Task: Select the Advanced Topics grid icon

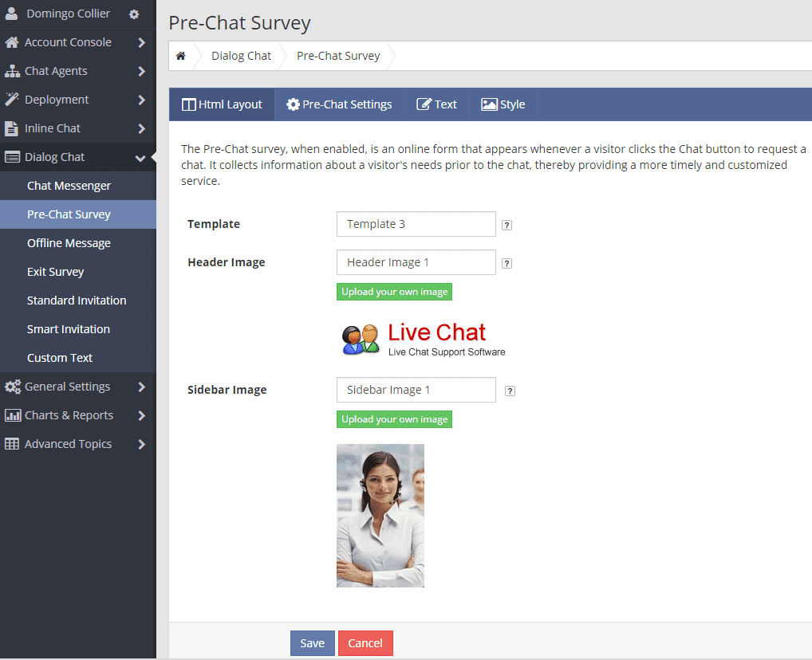Action: click(x=13, y=443)
